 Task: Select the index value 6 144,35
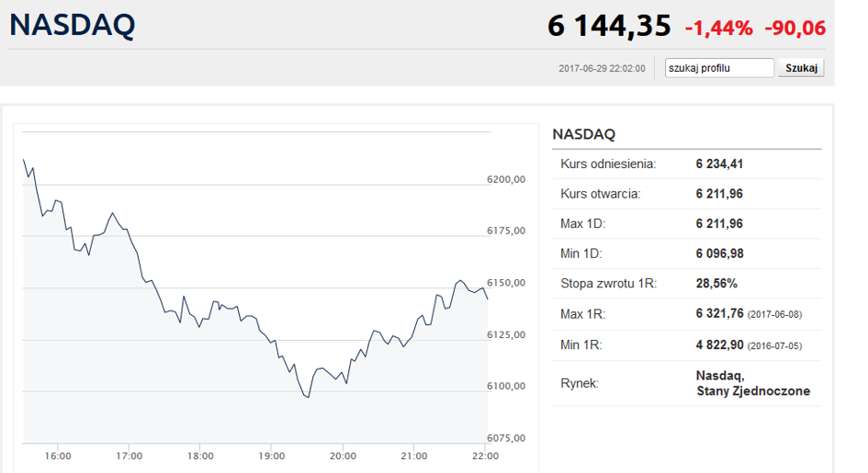[x=609, y=26]
